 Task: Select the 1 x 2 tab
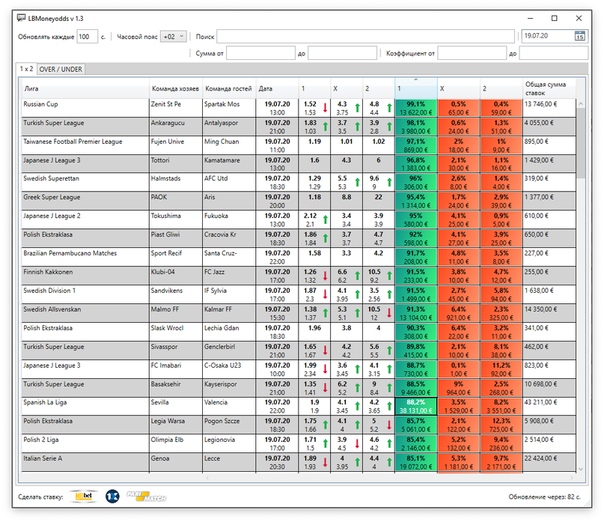point(27,69)
